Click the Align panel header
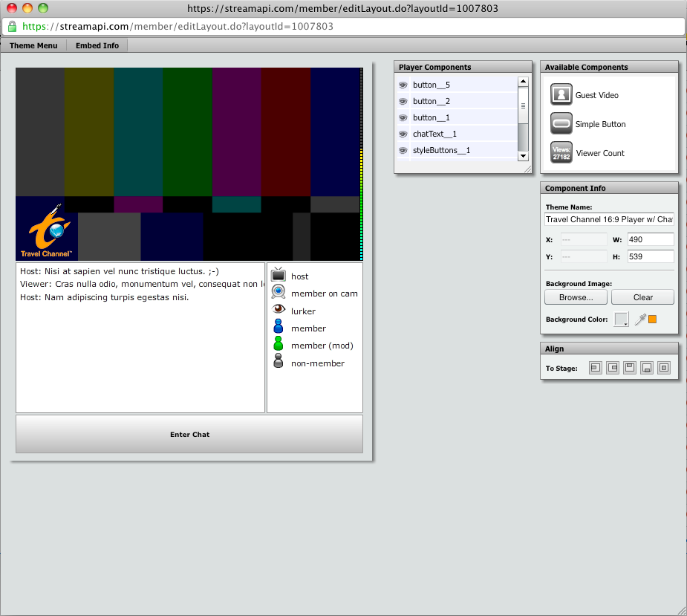The image size is (687, 616). point(609,348)
